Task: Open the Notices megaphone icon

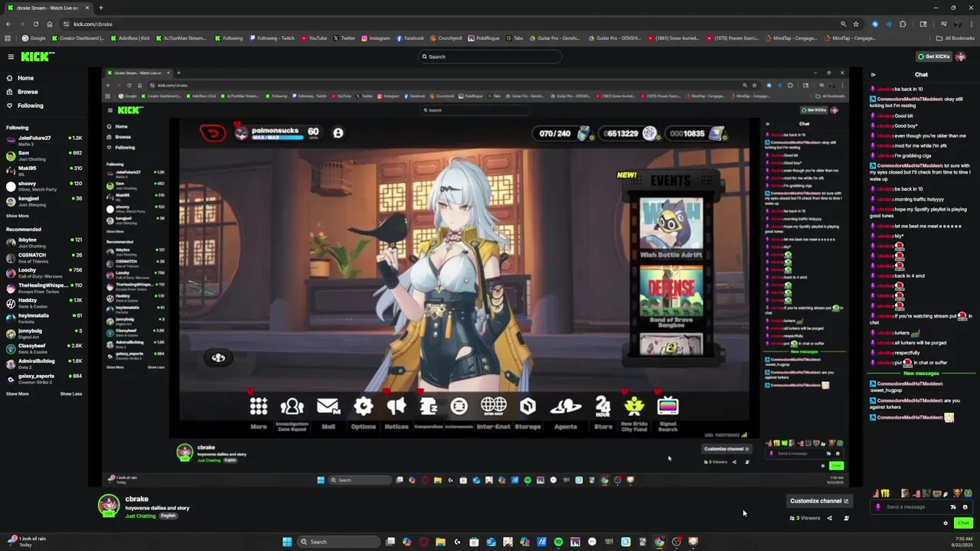Action: pos(397,406)
